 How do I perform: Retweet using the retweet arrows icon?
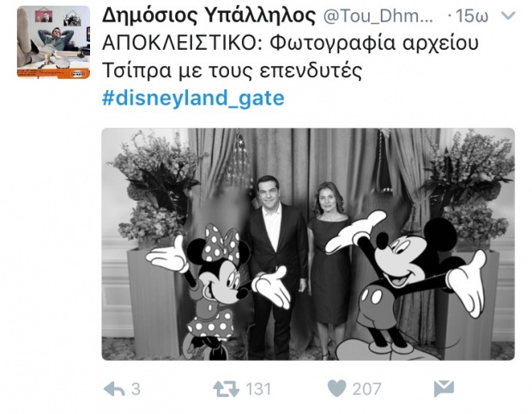226,389
